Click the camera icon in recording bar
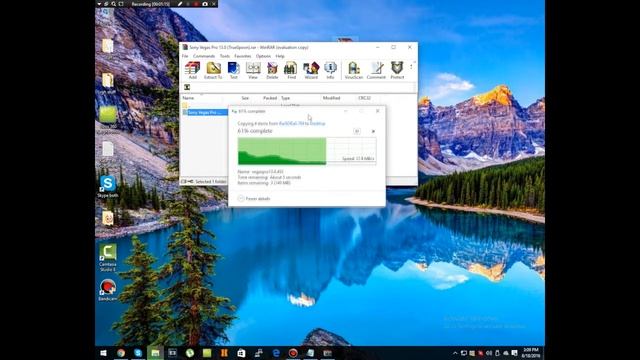 205,4
